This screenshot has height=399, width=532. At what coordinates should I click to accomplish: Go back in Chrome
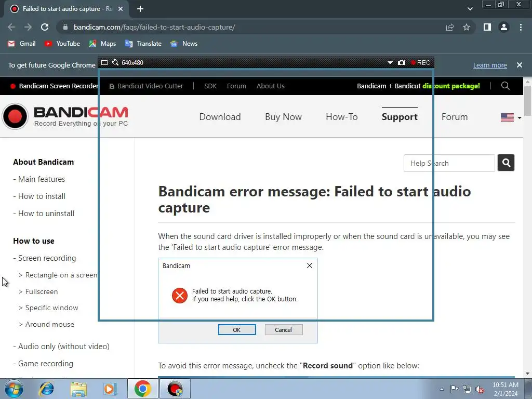click(x=11, y=27)
